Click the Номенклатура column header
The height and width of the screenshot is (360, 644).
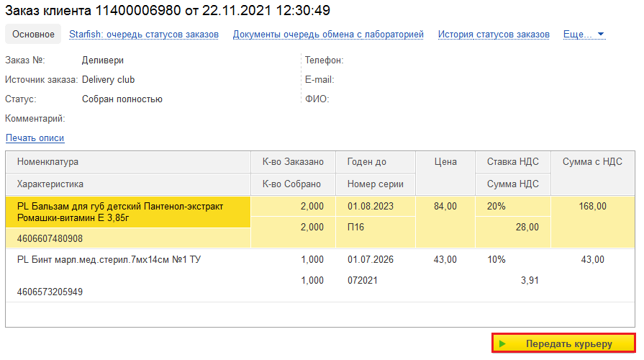(47, 162)
